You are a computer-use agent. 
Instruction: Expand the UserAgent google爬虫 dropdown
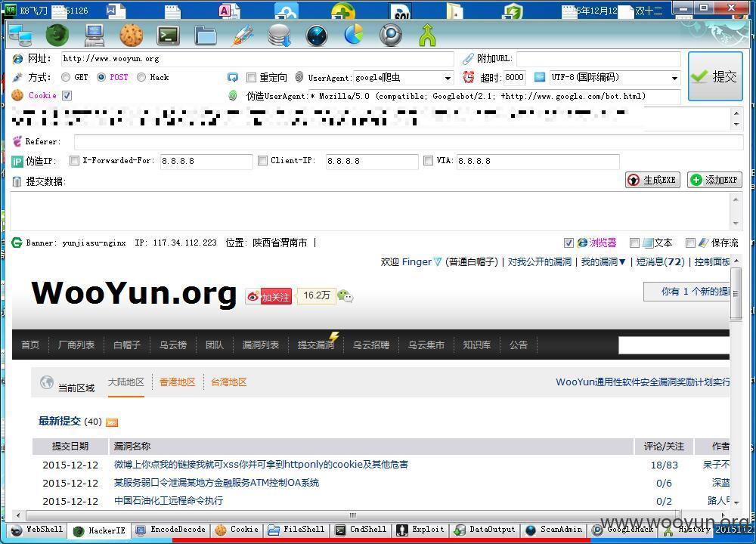click(448, 78)
